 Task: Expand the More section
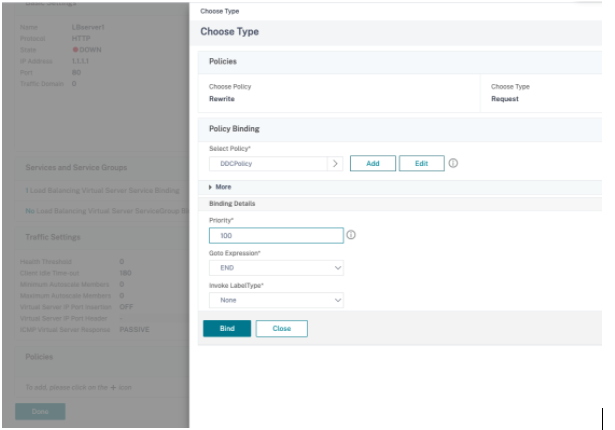pyautogui.click(x=220, y=187)
